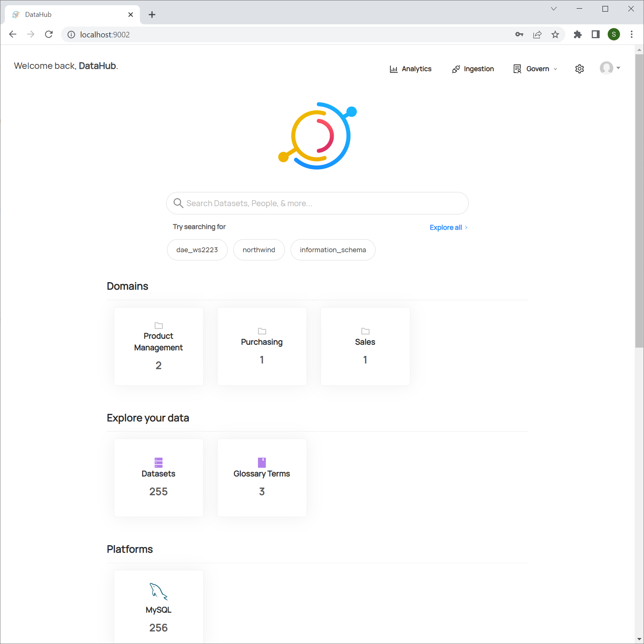Viewport: 644px width, 644px height.
Task: Search for dae_ws2223 suggestion
Action: (x=197, y=250)
